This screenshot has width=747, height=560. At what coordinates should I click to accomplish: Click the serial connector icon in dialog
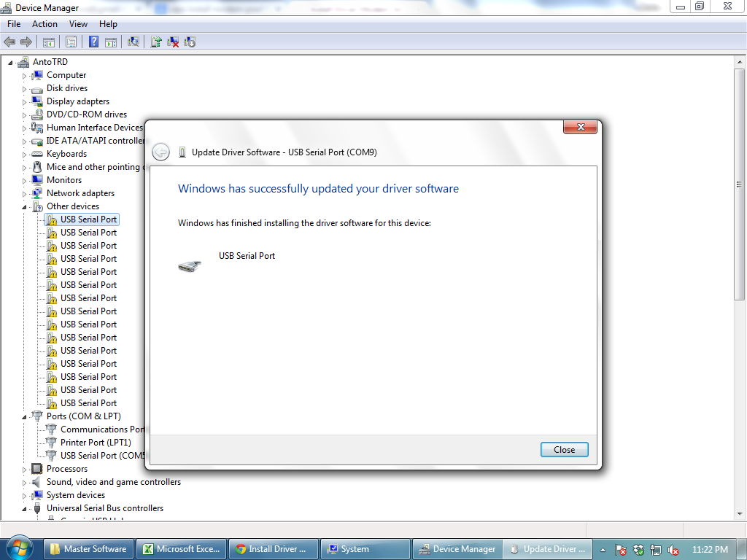point(189,266)
